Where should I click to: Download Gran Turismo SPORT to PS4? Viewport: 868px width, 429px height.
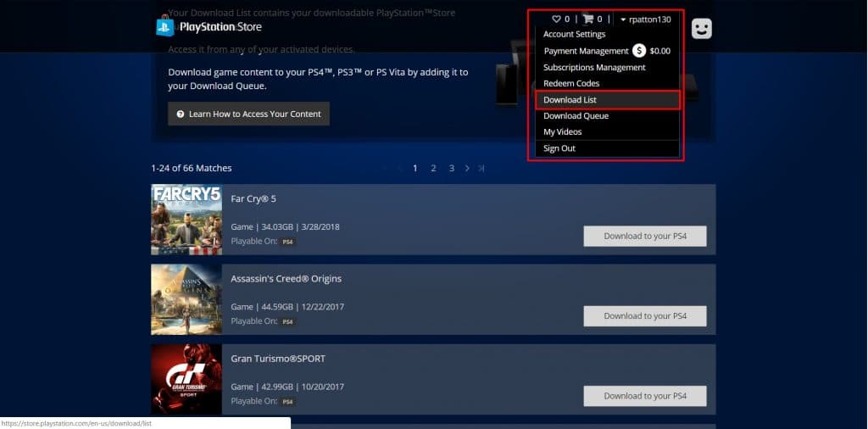[x=645, y=396]
